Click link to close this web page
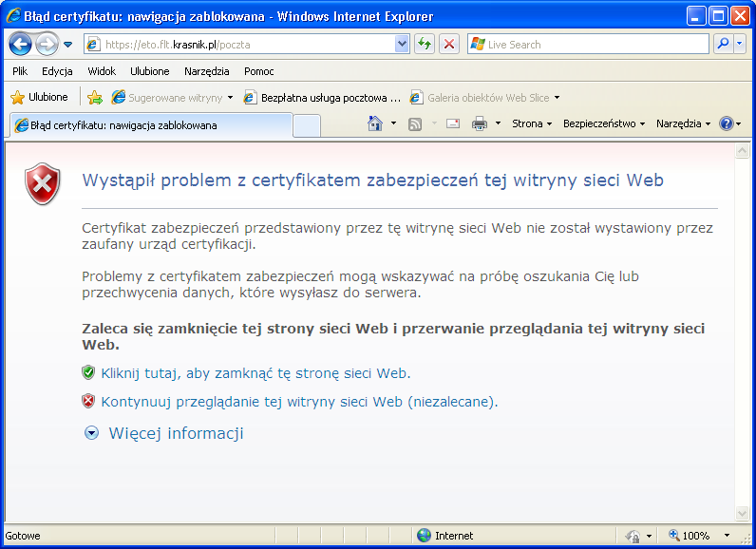The width and height of the screenshot is (756, 549). [x=255, y=373]
